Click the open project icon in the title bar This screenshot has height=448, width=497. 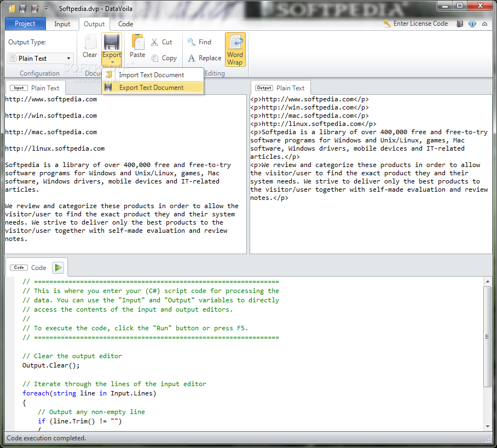click(x=11, y=9)
